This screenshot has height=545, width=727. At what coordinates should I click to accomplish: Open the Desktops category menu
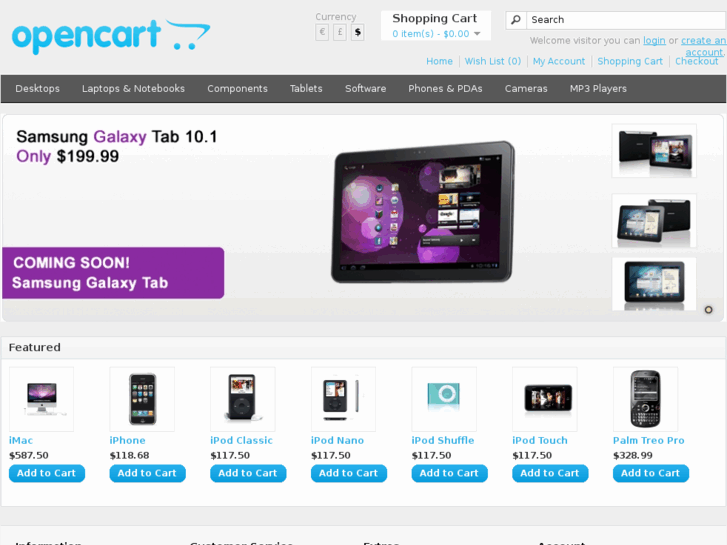coord(38,89)
